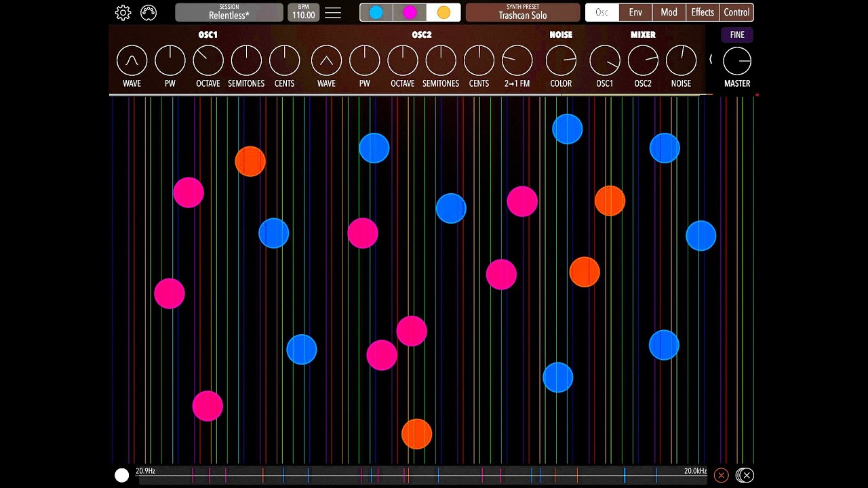Image resolution: width=868 pixels, height=488 pixels.
Task: Open the settings gear
Action: (x=123, y=12)
